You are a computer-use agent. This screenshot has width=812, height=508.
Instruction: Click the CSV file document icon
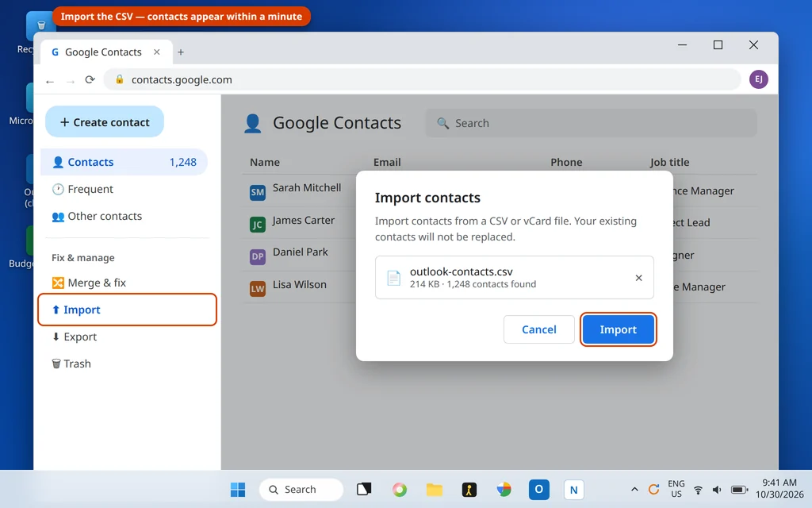pyautogui.click(x=393, y=278)
